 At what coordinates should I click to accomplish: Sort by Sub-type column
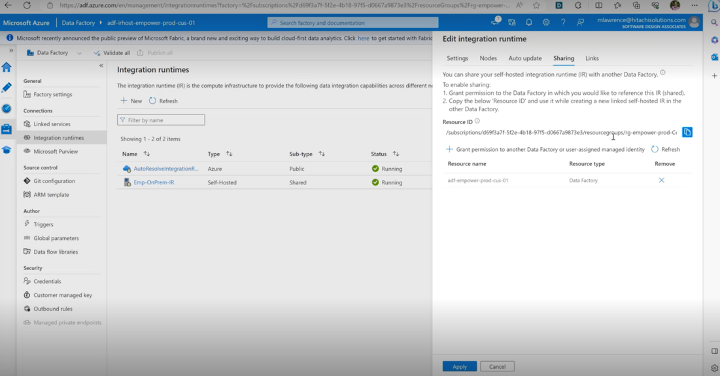point(307,154)
